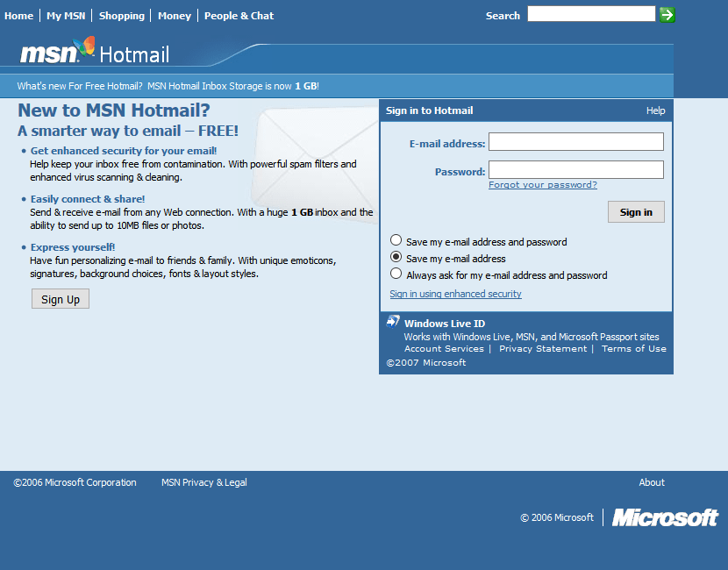Screen dimensions: 728x570
Task: Click "Sign in to Hotmail" panel title
Action: click(x=430, y=110)
